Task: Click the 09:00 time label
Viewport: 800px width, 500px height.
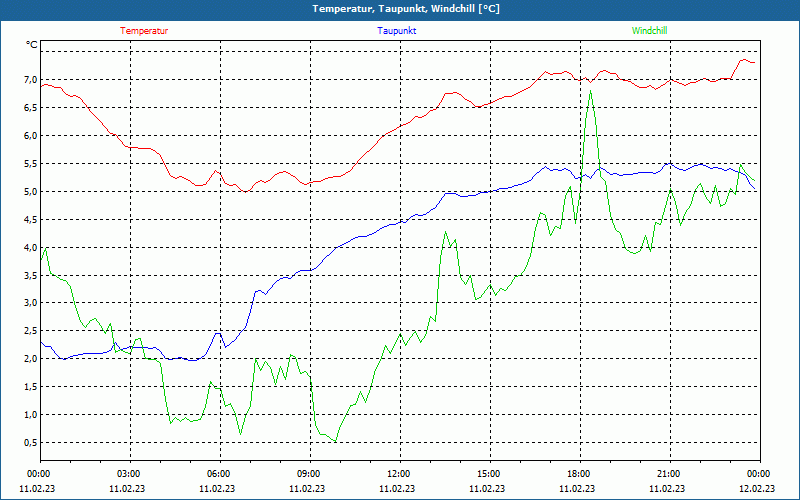Action: (309, 474)
